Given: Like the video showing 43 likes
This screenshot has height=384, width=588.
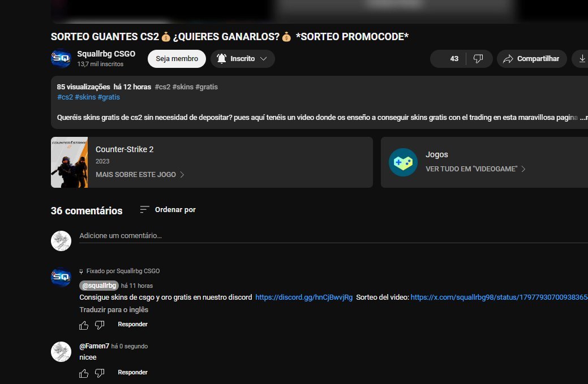Looking at the screenshot, I should 449,59.
